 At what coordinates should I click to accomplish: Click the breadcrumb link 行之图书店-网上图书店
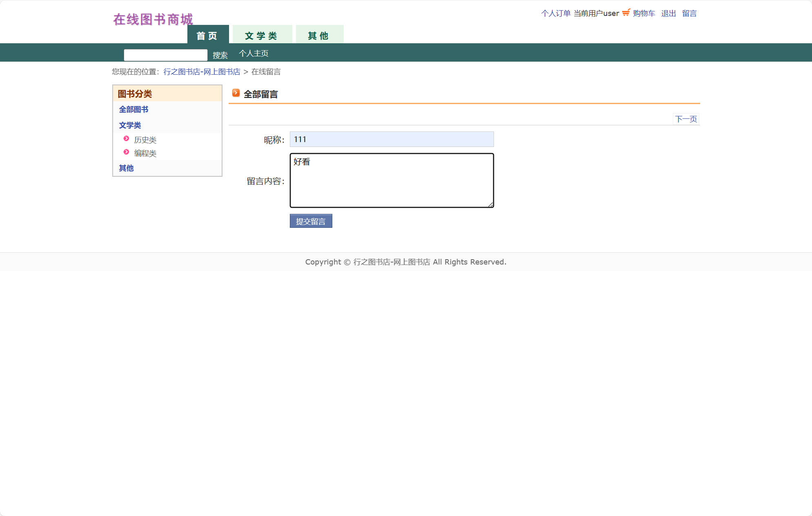point(202,71)
